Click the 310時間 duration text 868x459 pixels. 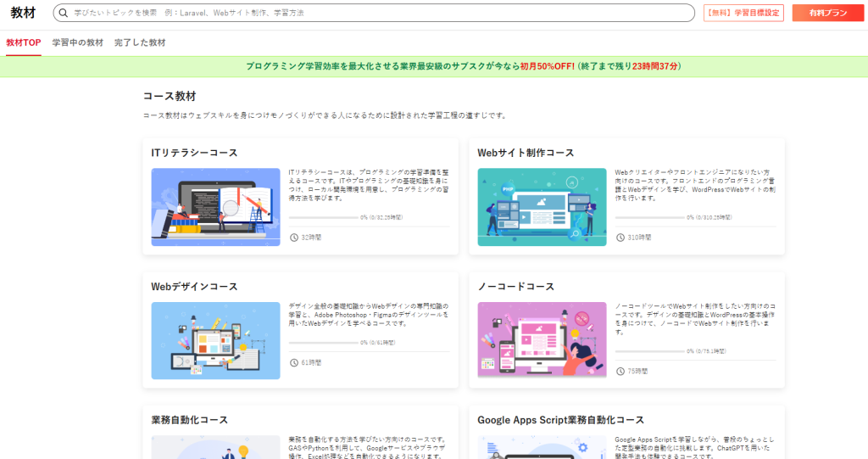(x=639, y=238)
